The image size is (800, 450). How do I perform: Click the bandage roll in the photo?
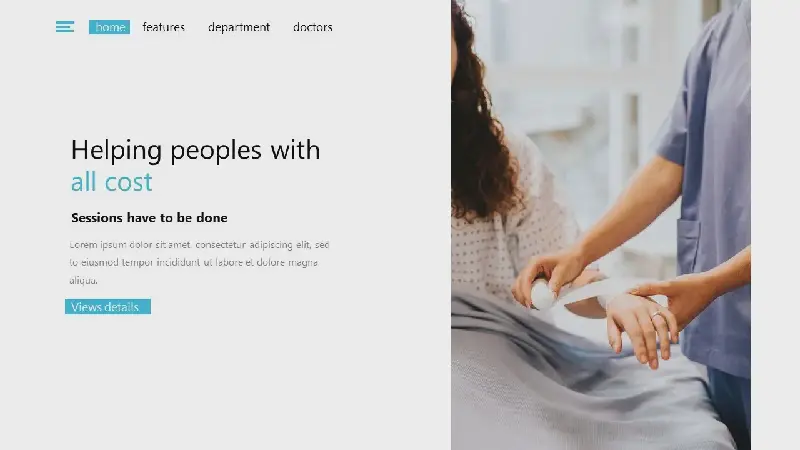(x=544, y=295)
